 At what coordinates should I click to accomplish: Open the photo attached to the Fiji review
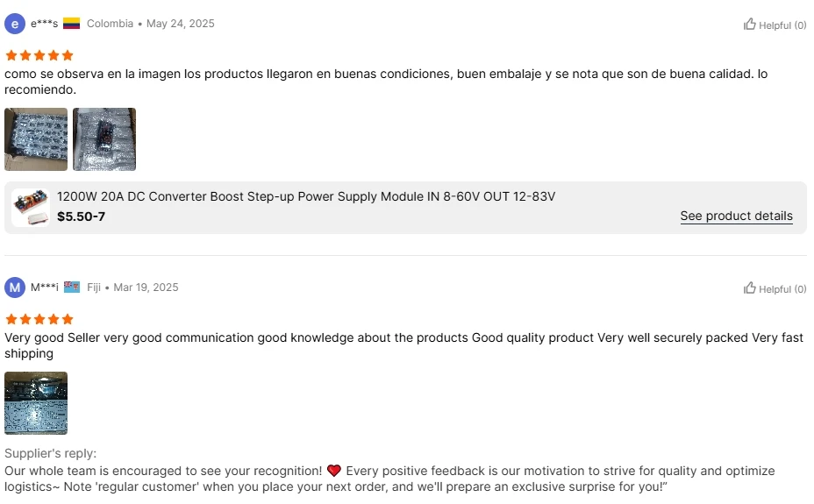36,403
